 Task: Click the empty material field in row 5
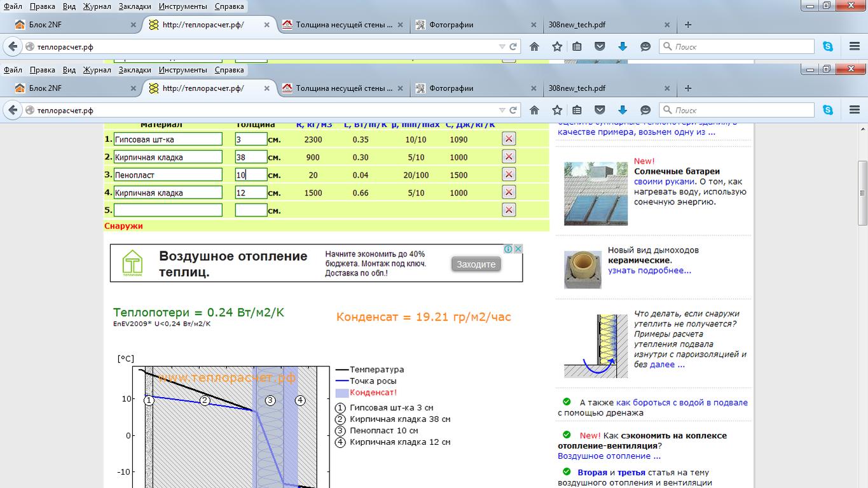(x=168, y=211)
